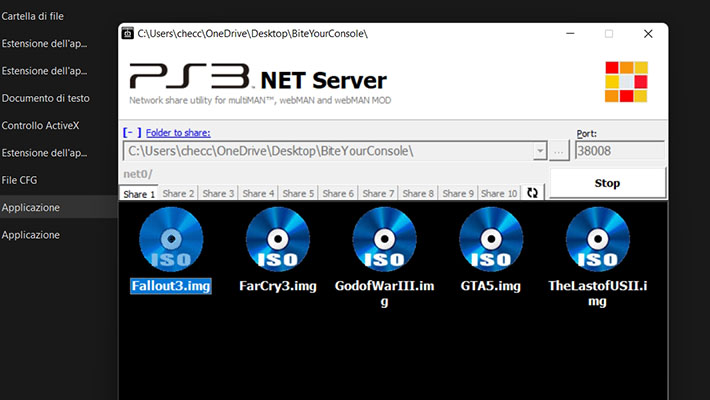Screen dimensions: 710x400
Task: Click 'Controllo ActiveX' in the background window
Action: (x=40, y=125)
